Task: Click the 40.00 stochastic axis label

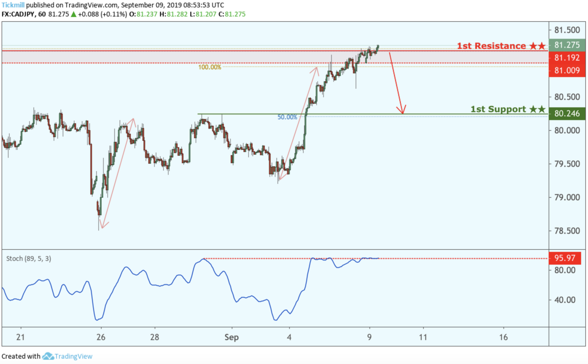Action: tap(565, 300)
